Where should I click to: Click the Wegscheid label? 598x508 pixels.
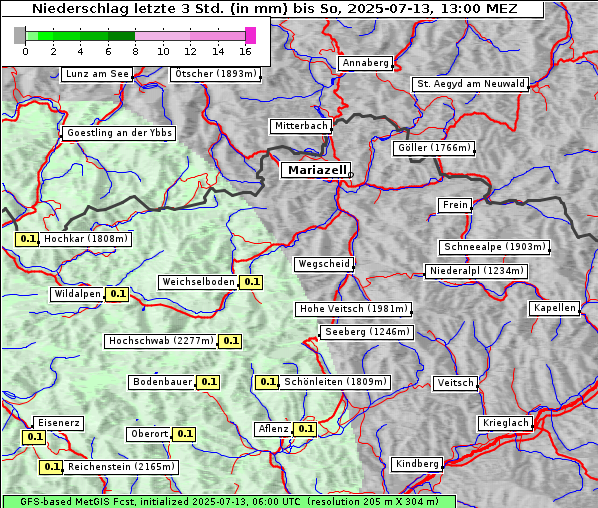coord(324,264)
